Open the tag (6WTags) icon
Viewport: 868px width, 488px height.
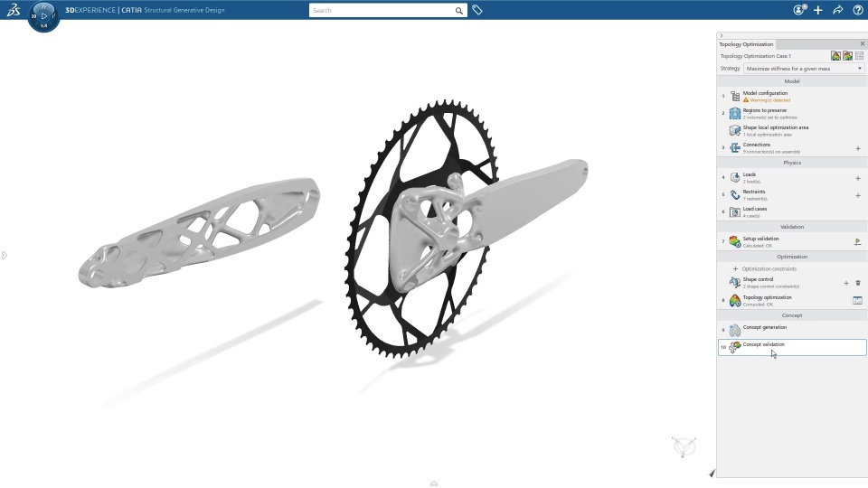477,10
